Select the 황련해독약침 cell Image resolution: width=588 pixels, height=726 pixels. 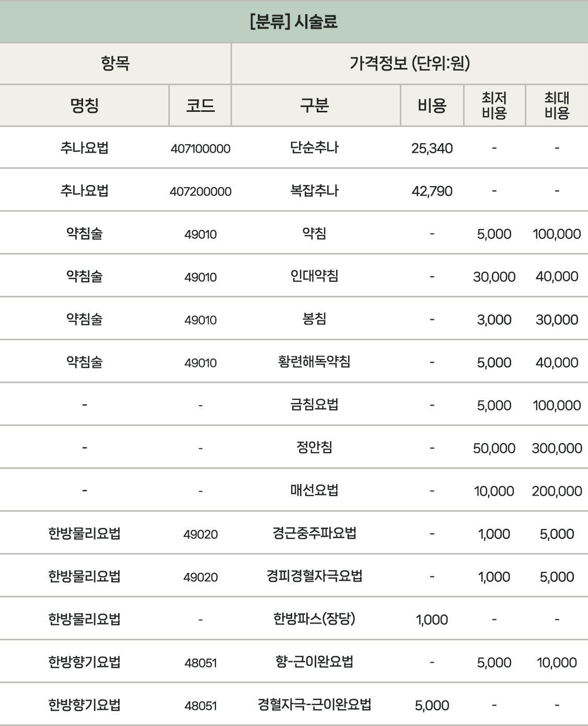click(x=315, y=362)
